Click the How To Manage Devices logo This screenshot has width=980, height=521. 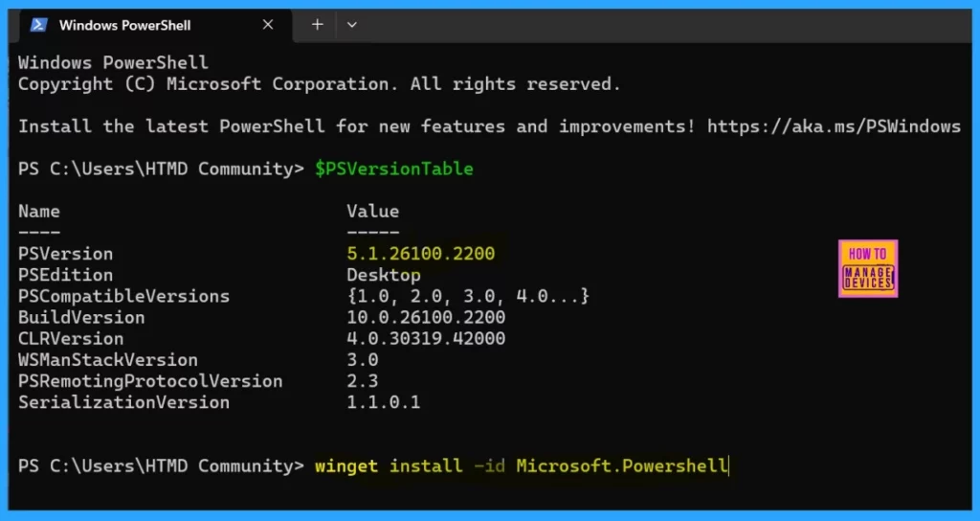click(x=867, y=268)
